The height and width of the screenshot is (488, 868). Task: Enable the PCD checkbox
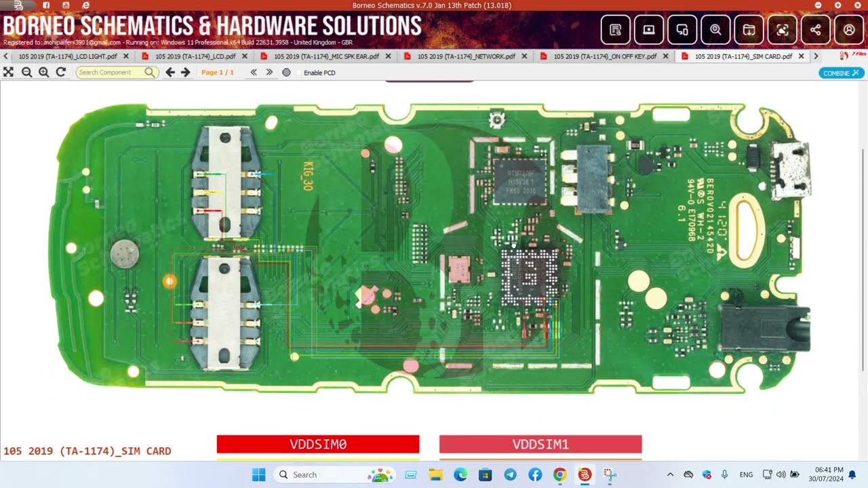(x=299, y=73)
